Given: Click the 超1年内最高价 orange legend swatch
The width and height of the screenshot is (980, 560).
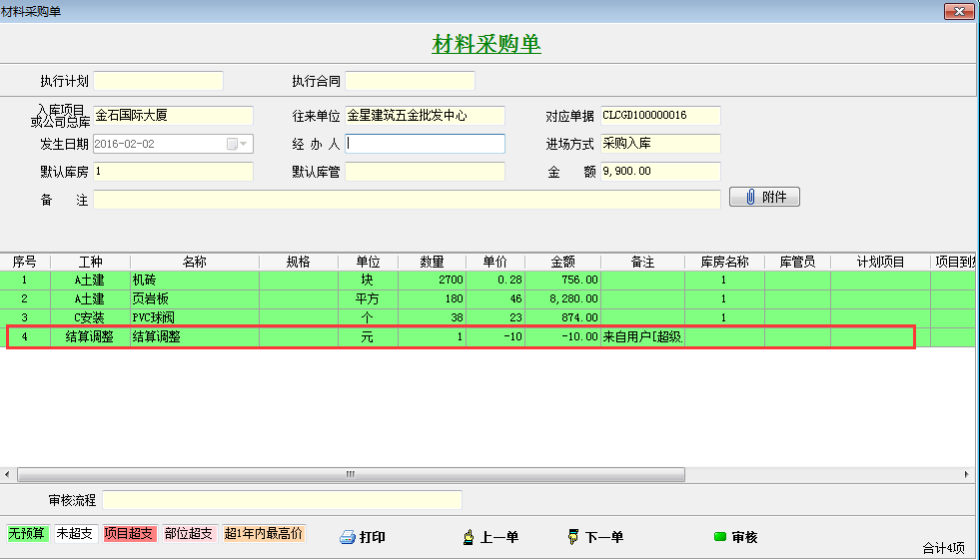Looking at the screenshot, I should [264, 533].
